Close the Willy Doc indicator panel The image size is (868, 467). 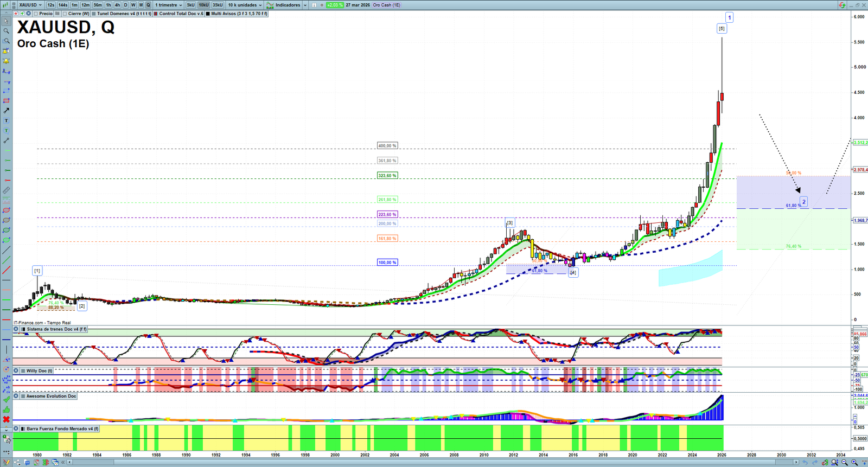pos(16,371)
